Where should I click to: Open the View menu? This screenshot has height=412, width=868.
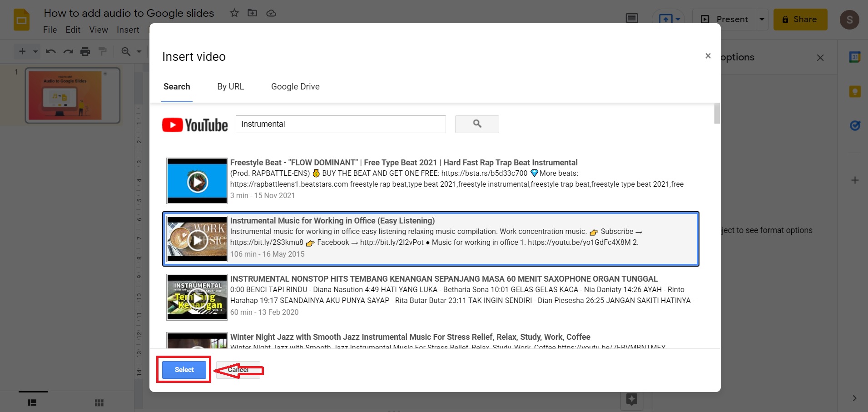(99, 30)
